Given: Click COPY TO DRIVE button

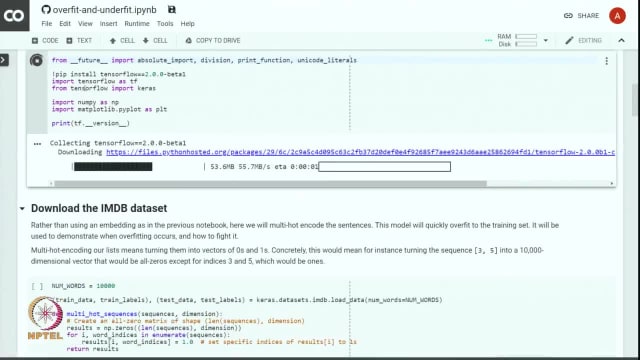Looking at the screenshot, I should 213,40.
